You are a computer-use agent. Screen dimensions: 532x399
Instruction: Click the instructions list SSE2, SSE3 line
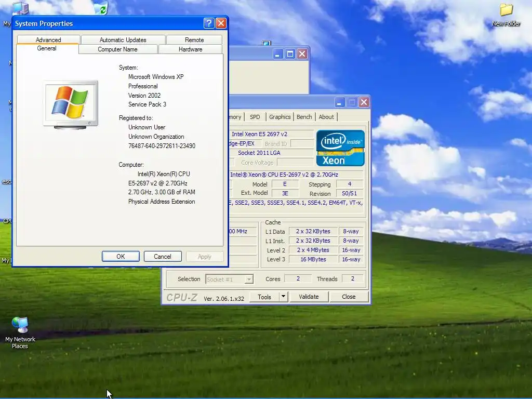(296, 203)
